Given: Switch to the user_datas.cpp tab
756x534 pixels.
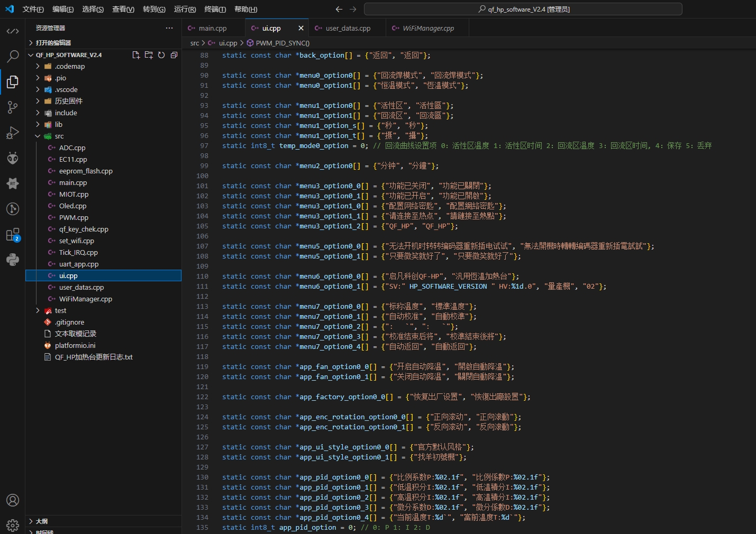Looking at the screenshot, I should (348, 29).
